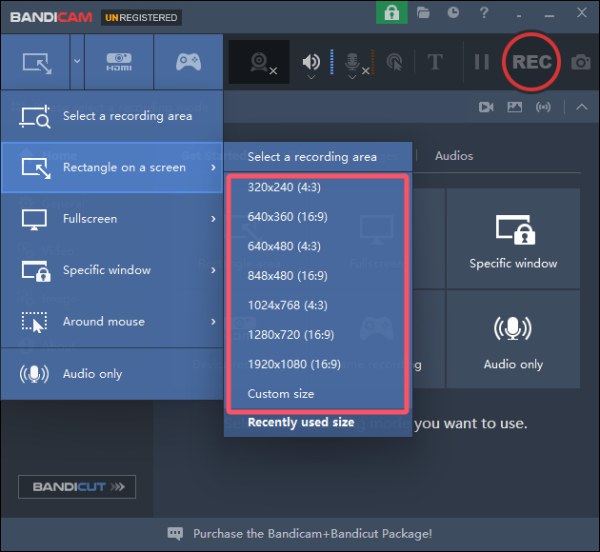The image size is (600, 552).
Task: Select the screen recording mode icon
Action: [x=36, y=62]
